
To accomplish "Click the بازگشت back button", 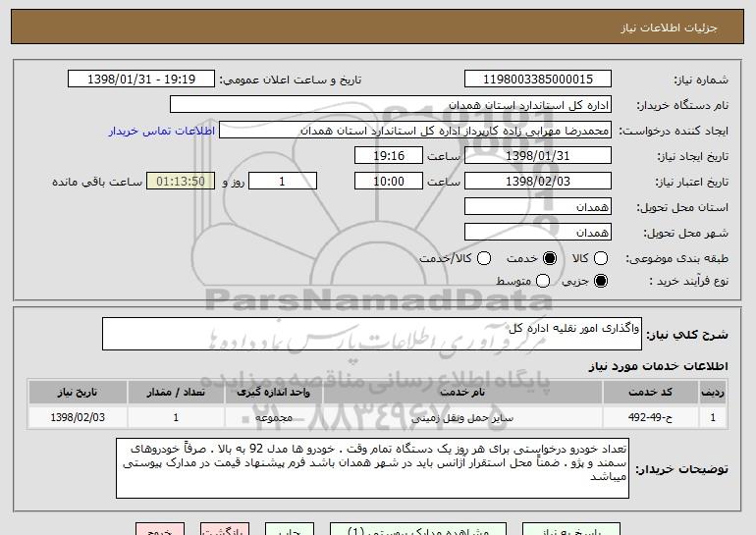I will [x=225, y=529].
